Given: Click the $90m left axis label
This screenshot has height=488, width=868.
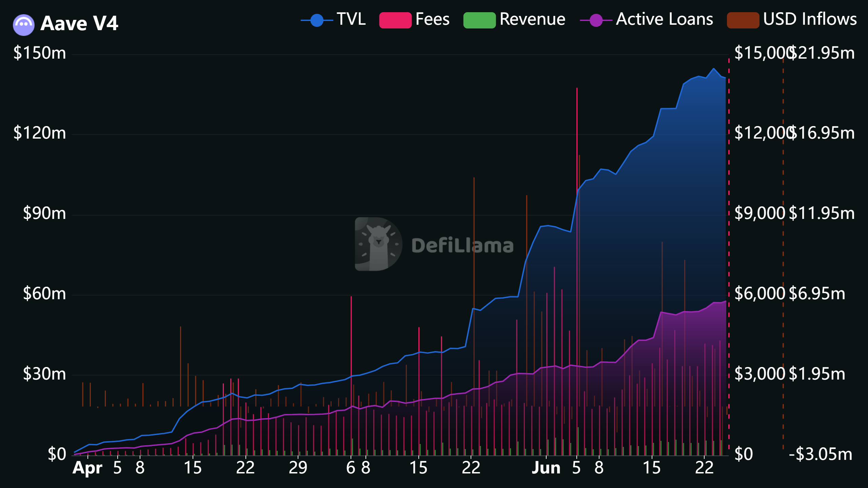Looking at the screenshot, I should pyautogui.click(x=44, y=213).
